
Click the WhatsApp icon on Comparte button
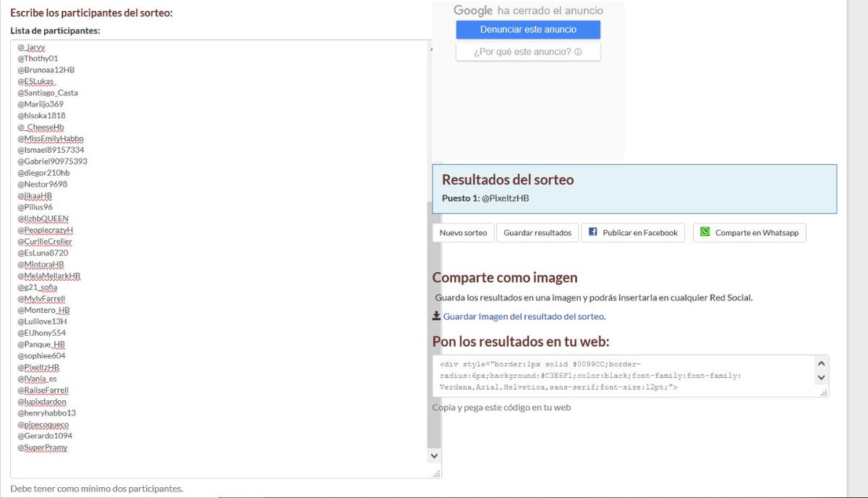pyautogui.click(x=705, y=232)
